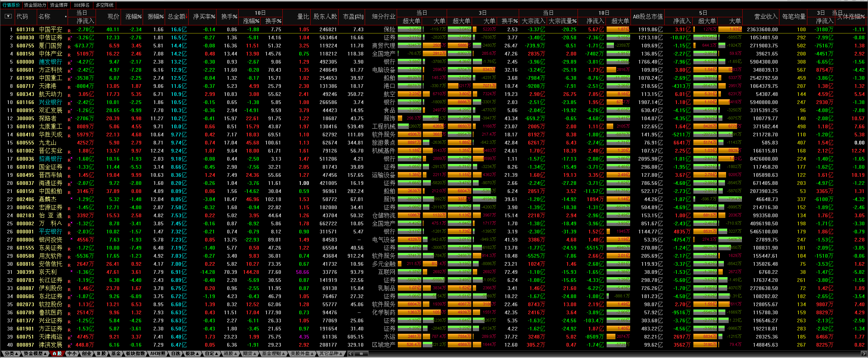This screenshot has height=358, width=868.
Task: Sort by 营业收入 column header
Action: (766, 17)
